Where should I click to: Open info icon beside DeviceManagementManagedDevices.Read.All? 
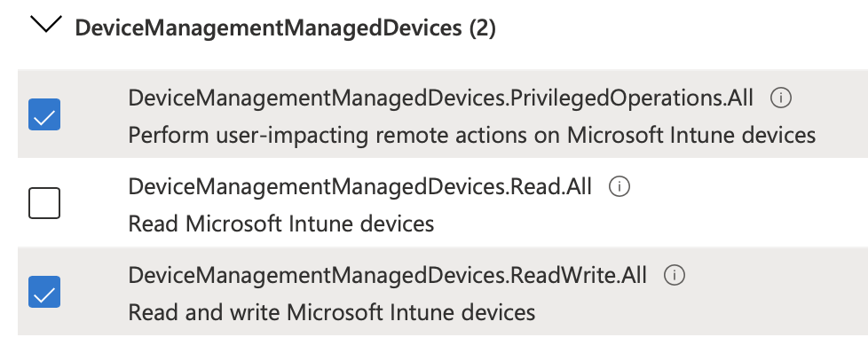619,187
